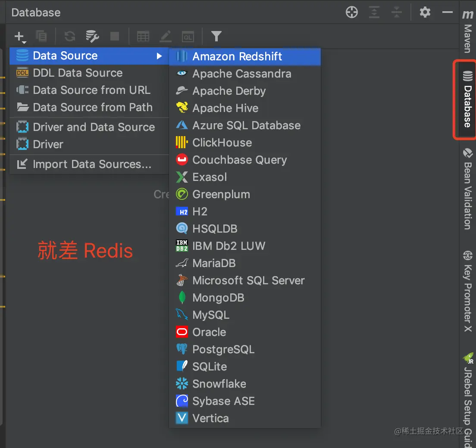Viewport: 476px width, 448px height.
Task: Choose Vertica from the list
Action: 244,418
